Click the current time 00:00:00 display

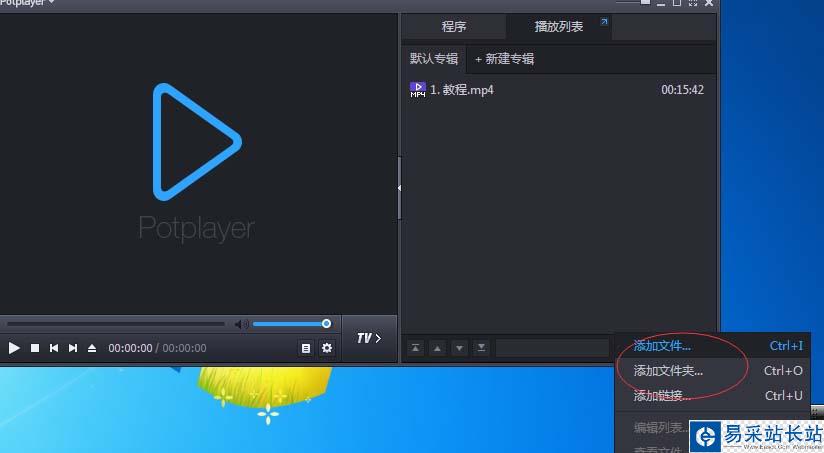pos(130,348)
